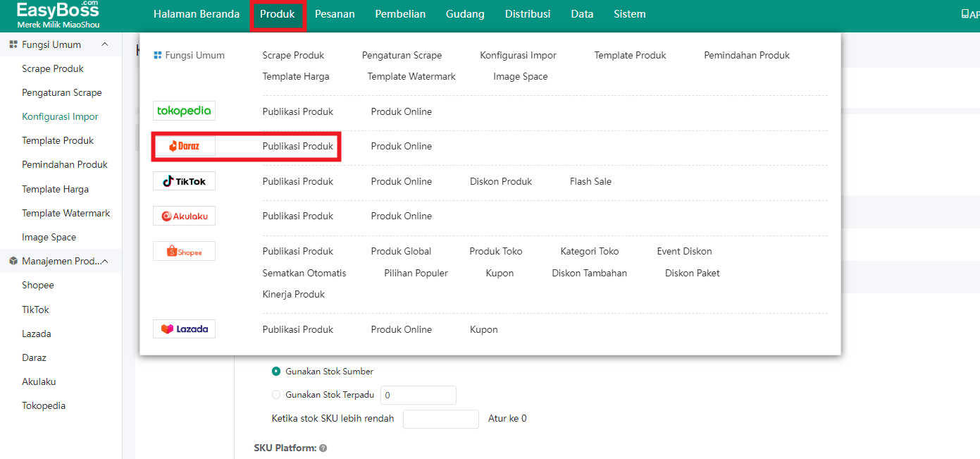Click the TikTok logo in the Produk menu
Image resolution: width=980 pixels, height=459 pixels.
coord(184,181)
